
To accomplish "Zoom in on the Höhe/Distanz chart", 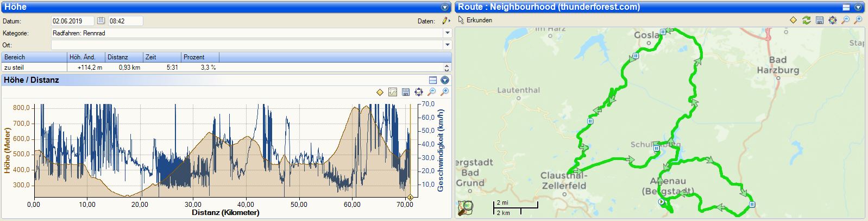I will pos(445,92).
